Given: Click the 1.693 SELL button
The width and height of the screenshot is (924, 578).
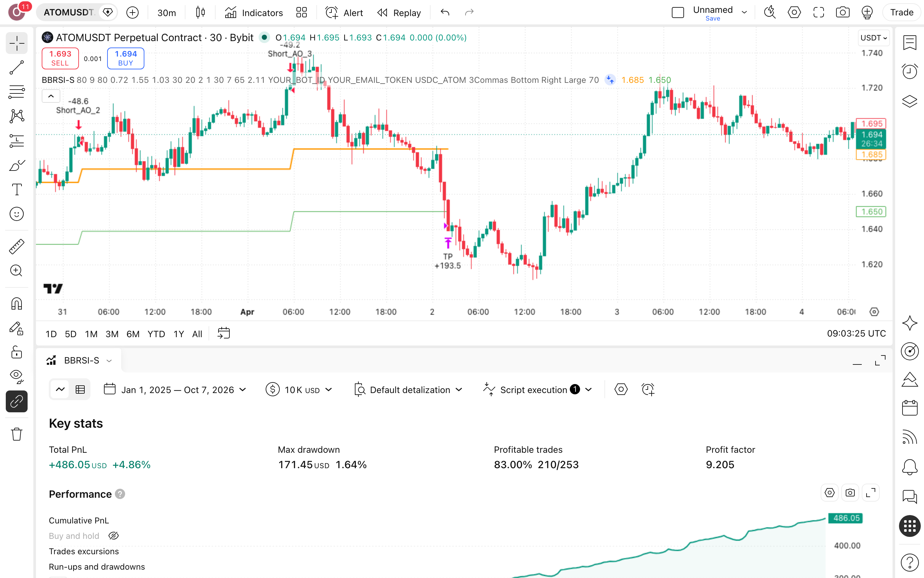Looking at the screenshot, I should [60, 58].
